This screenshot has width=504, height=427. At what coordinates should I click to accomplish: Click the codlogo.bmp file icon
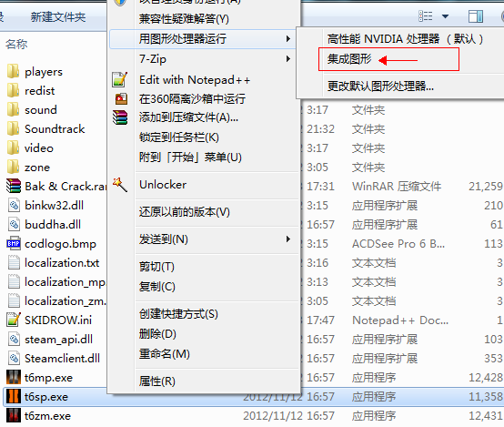pos(14,244)
